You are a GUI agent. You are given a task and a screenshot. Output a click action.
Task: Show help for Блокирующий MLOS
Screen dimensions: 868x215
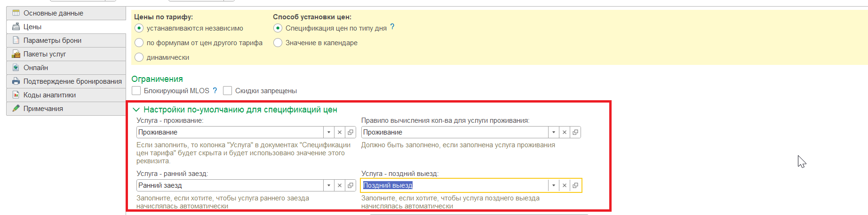click(x=215, y=90)
